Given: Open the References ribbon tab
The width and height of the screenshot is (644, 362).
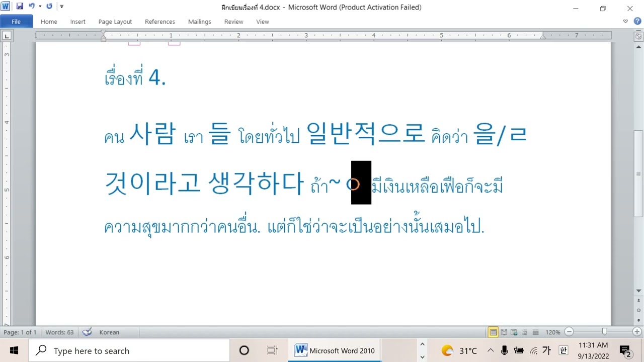Looking at the screenshot, I should (x=160, y=22).
